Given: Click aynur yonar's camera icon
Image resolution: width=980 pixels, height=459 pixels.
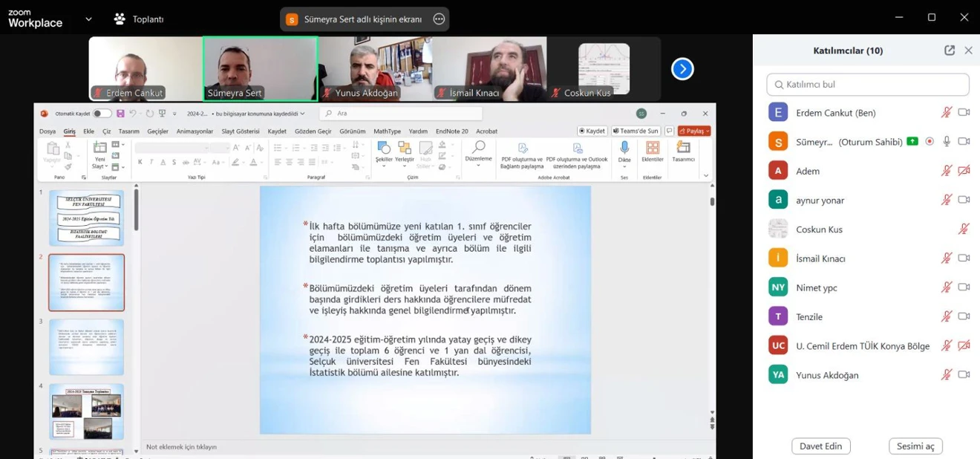Looking at the screenshot, I should tap(964, 200).
